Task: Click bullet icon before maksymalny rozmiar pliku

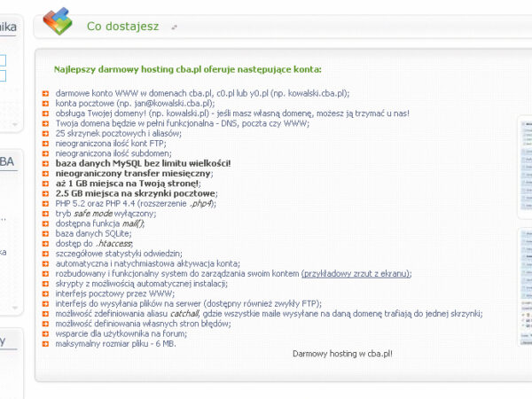Action: 45,343
